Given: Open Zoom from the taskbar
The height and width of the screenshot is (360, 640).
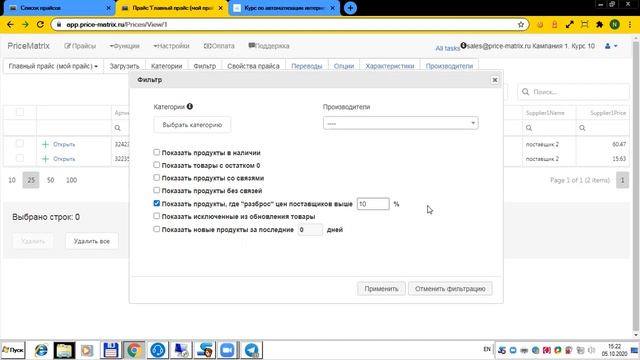Looking at the screenshot, I should 227,350.
